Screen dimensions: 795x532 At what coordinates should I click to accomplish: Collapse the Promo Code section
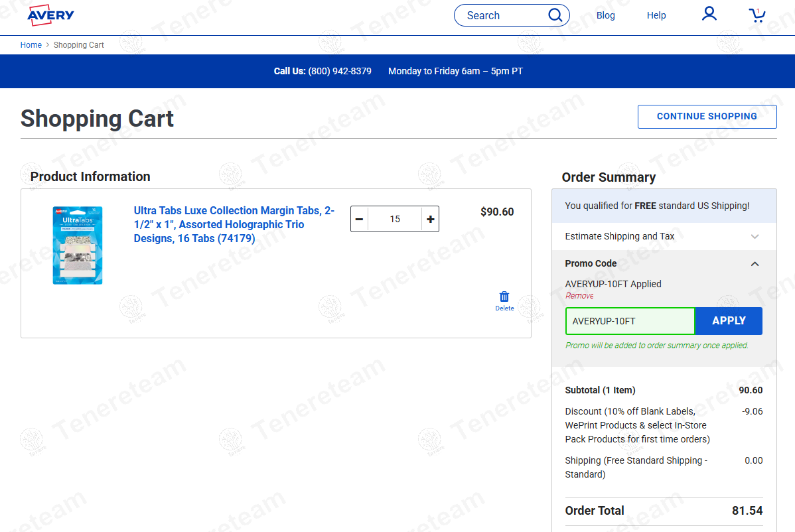click(x=755, y=263)
